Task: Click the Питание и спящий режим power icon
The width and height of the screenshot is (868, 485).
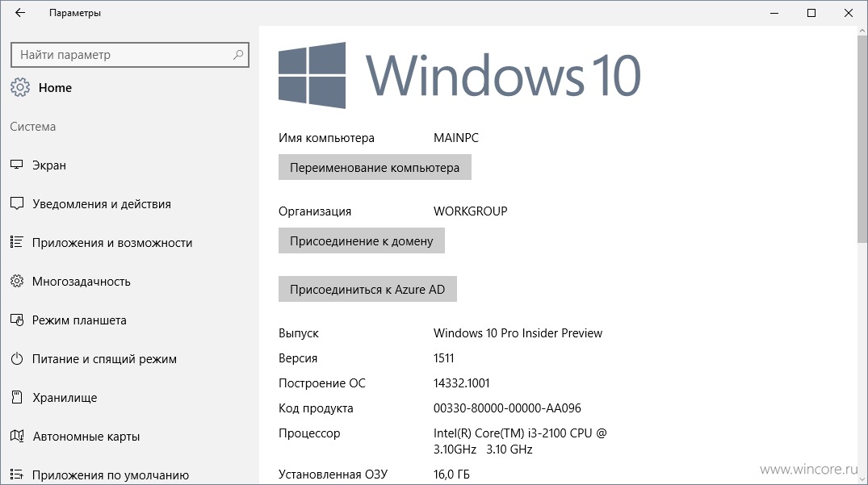Action: (x=17, y=358)
